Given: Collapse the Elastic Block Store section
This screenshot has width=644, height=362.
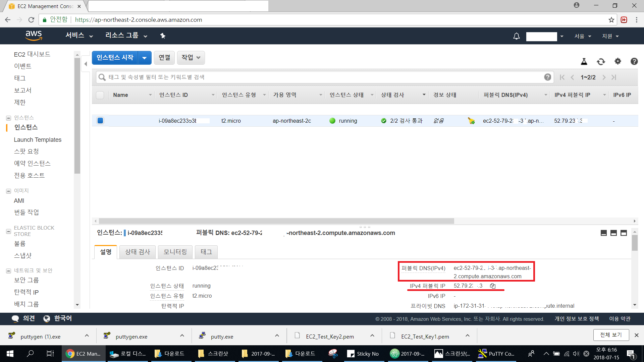Looking at the screenshot, I should [8, 231].
